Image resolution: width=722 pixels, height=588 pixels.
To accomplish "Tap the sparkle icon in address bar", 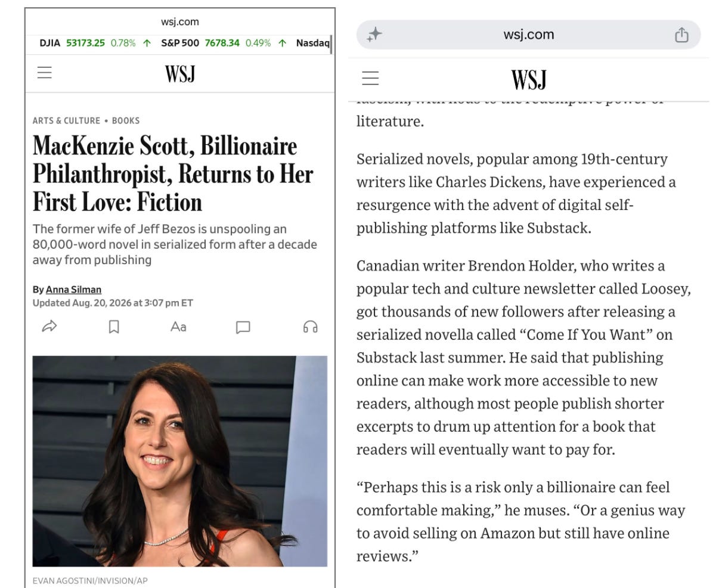I will pyautogui.click(x=374, y=35).
